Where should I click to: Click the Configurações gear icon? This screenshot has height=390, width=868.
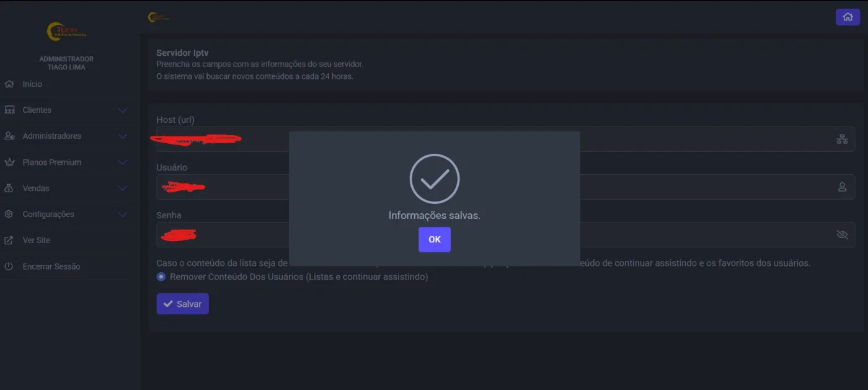9,214
